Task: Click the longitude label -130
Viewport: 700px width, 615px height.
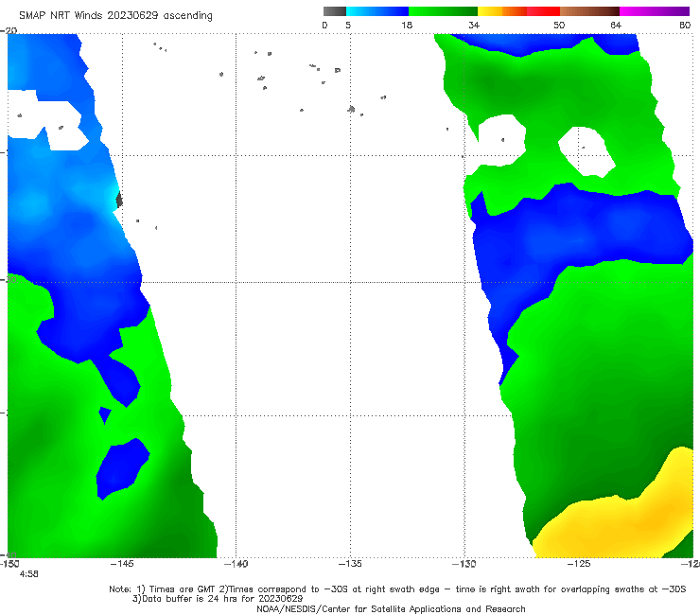Action: pos(464,564)
